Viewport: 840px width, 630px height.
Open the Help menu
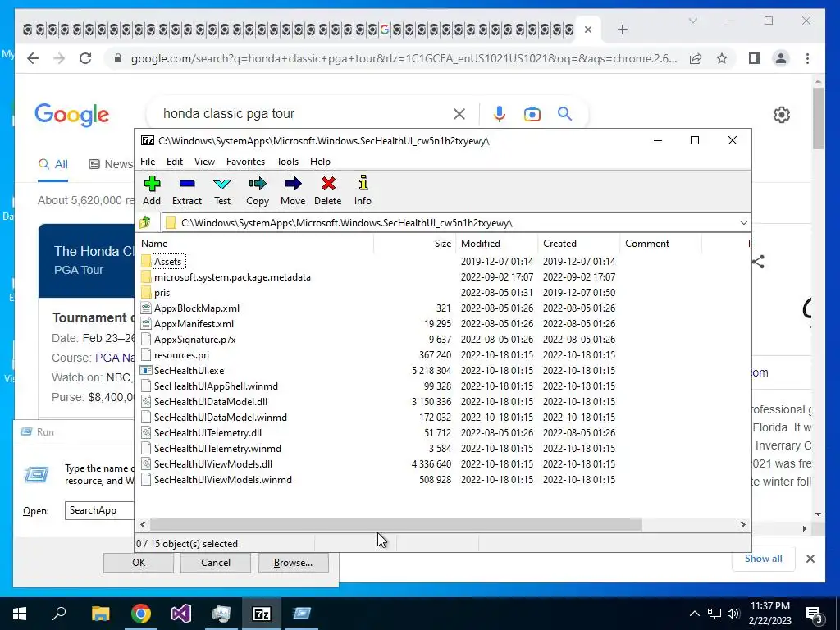[x=320, y=162]
